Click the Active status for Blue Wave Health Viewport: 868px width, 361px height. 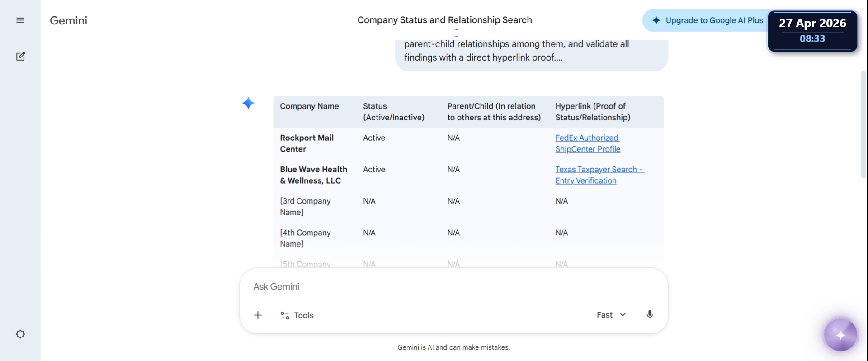(374, 170)
